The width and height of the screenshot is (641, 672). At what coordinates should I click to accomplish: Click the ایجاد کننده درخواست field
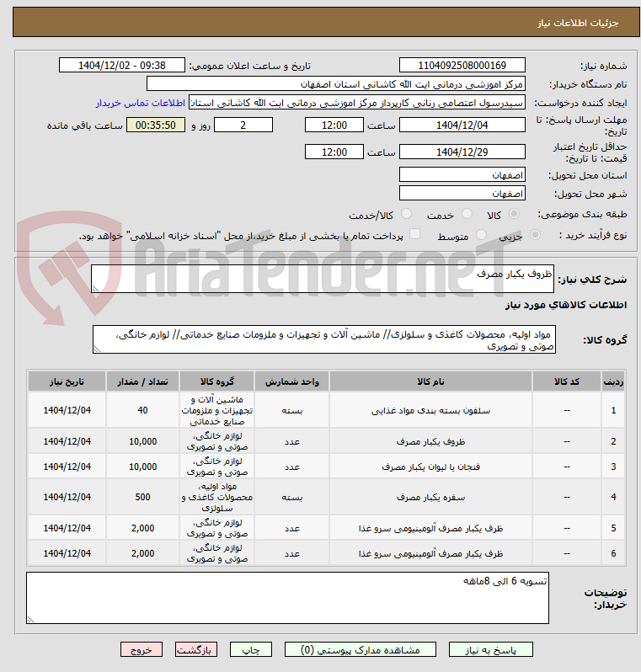click(357, 103)
